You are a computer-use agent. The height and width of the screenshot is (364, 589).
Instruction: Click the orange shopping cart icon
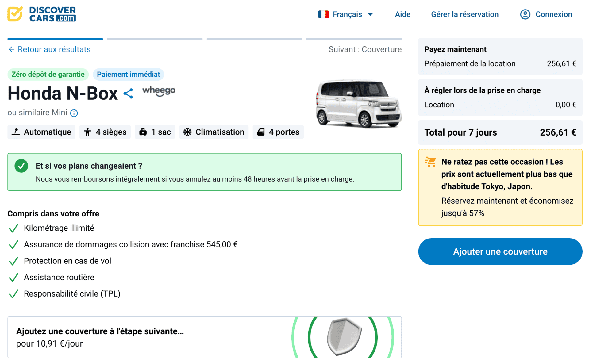(x=431, y=161)
